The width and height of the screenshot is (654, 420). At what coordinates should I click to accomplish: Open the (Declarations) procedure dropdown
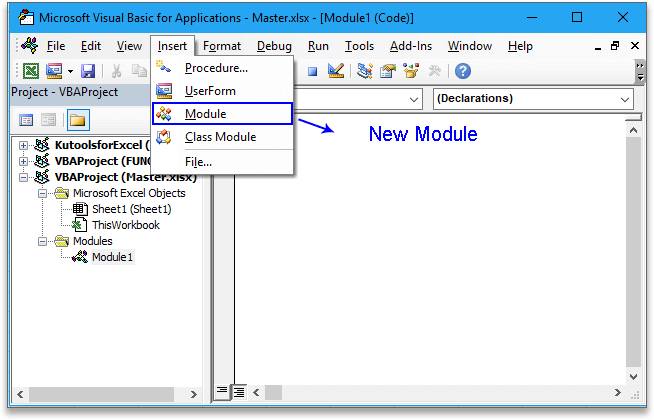click(624, 99)
